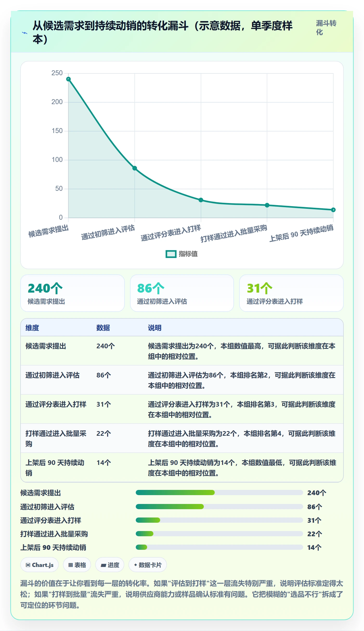The image size is (364, 631).
Task: Click the 通过评分表进入打样 chart data point
Action: point(201,200)
